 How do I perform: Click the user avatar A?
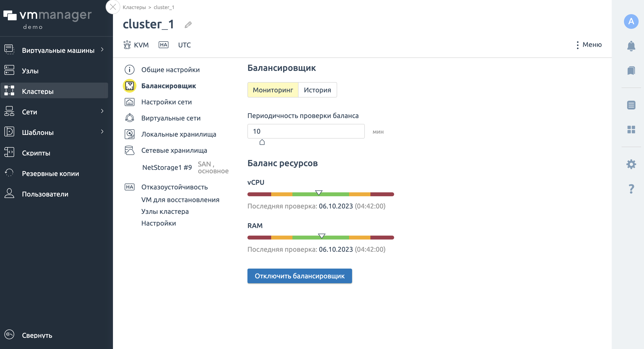pyautogui.click(x=631, y=22)
